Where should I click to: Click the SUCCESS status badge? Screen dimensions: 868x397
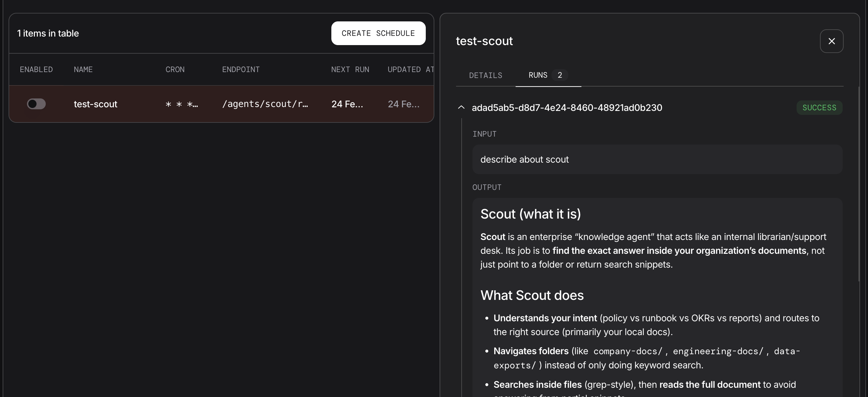click(819, 108)
